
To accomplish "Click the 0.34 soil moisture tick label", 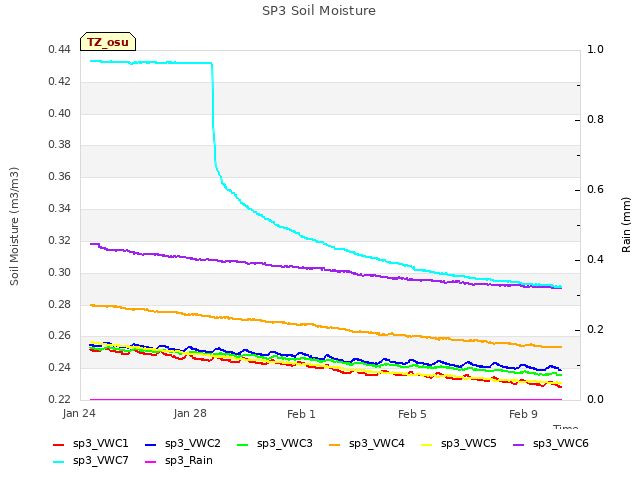I will (x=60, y=209).
